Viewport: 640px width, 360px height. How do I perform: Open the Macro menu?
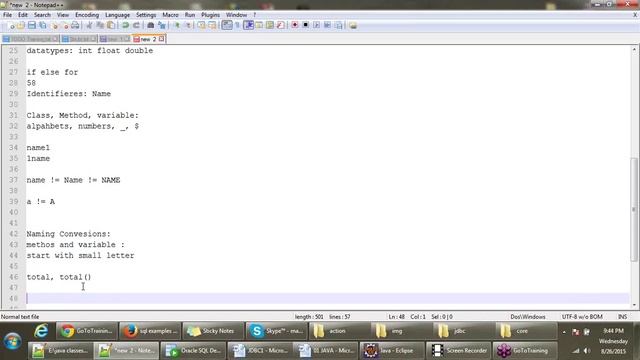pos(170,15)
